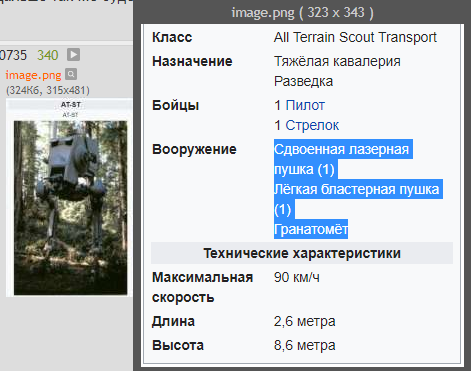471x371 pixels.
Task: Click the Вооружение row label
Action: pyautogui.click(x=194, y=149)
